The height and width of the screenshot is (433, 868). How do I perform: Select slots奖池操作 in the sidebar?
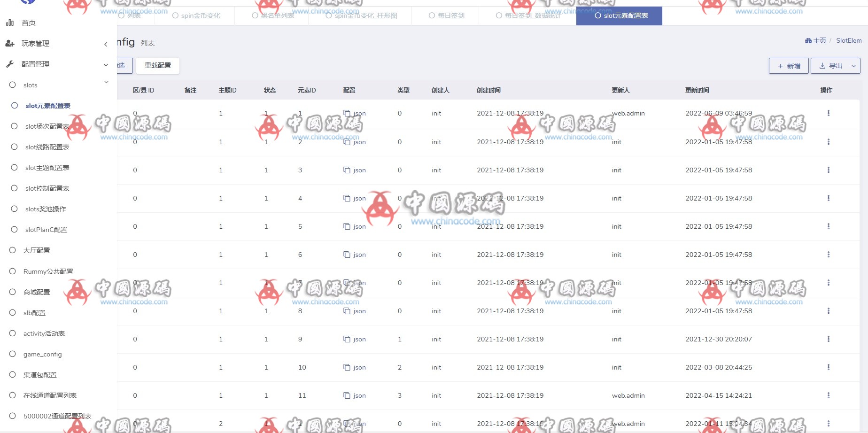coord(46,209)
